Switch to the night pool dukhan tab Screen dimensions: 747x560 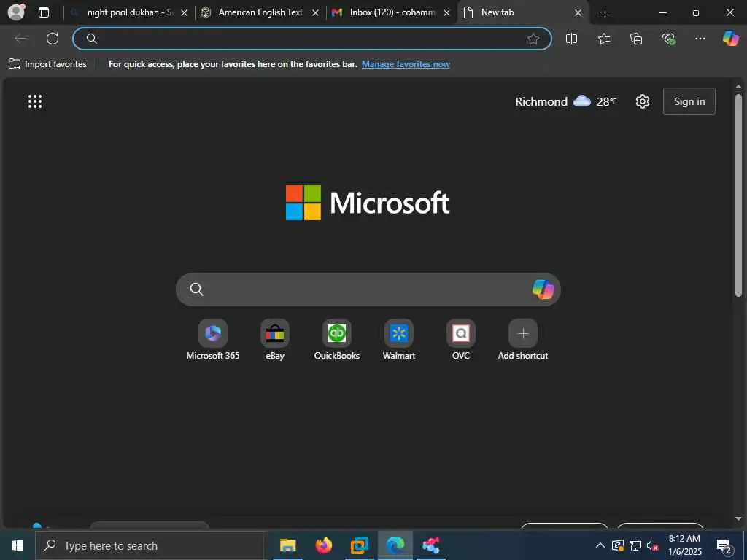(130, 12)
